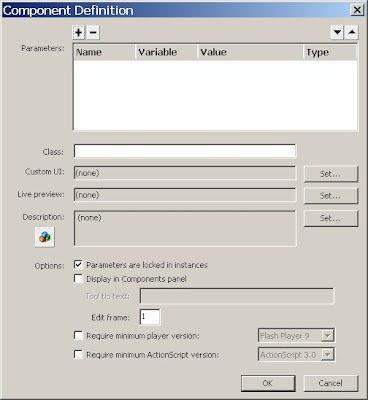Confirm dialog with OK button
Screen dimensions: 368x400
point(268,383)
